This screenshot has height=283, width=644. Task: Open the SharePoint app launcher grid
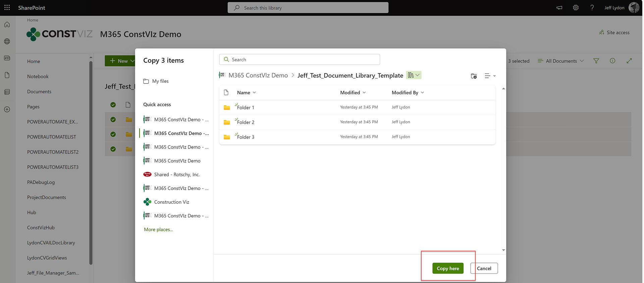pyautogui.click(x=7, y=7)
